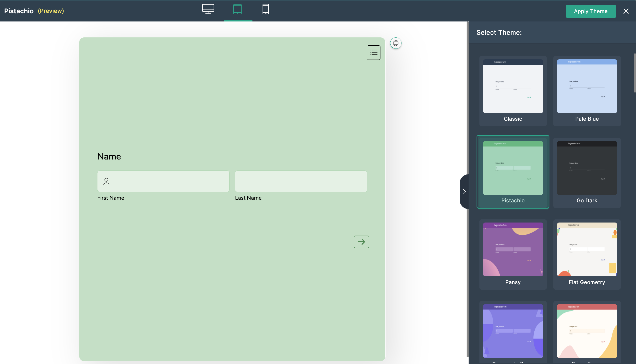Close the theme preview with X

click(x=626, y=11)
